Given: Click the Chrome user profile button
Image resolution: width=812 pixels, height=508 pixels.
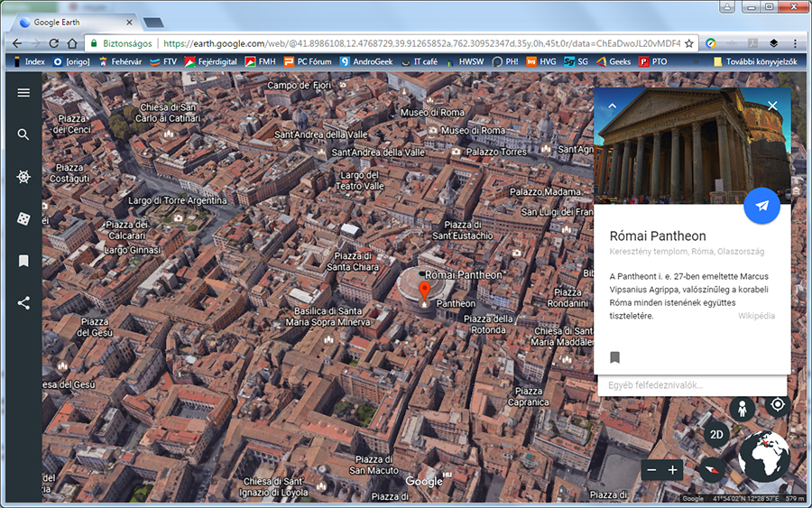Looking at the screenshot, I should 727,6.
